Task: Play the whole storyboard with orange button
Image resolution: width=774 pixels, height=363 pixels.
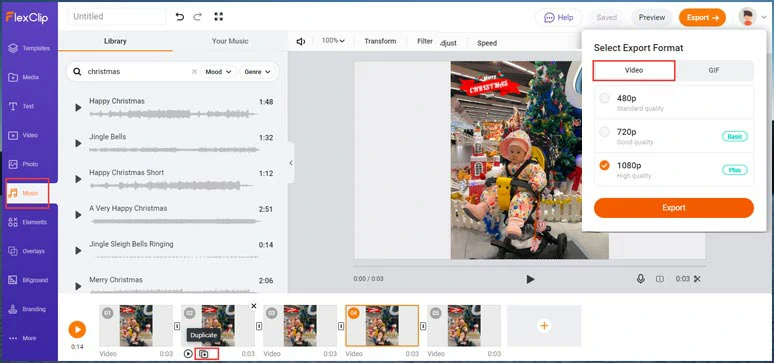Action: [77, 329]
